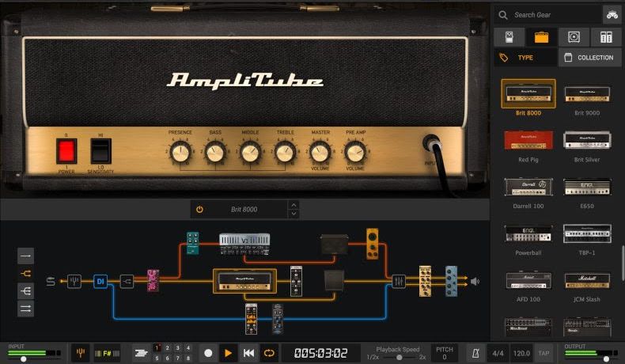Open the stomp pedals gear category
Screen dimensions: 625x364
pos(509,37)
